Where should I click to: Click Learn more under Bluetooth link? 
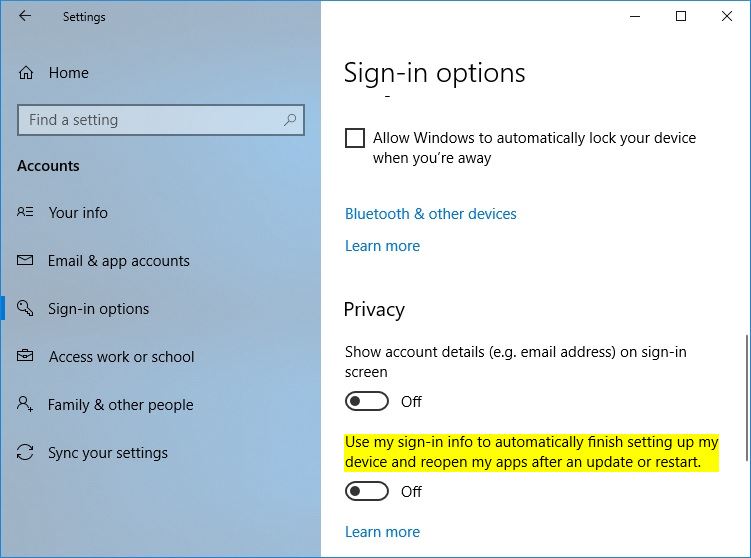[x=382, y=246]
